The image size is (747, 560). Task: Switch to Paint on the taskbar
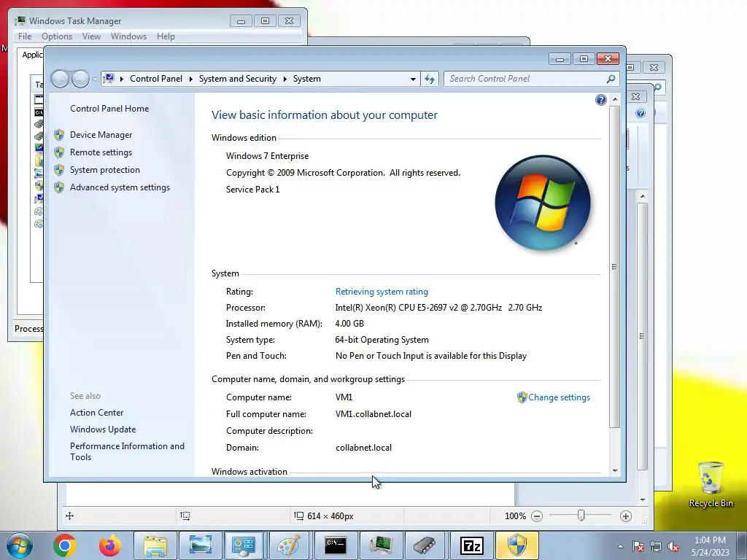point(289,545)
